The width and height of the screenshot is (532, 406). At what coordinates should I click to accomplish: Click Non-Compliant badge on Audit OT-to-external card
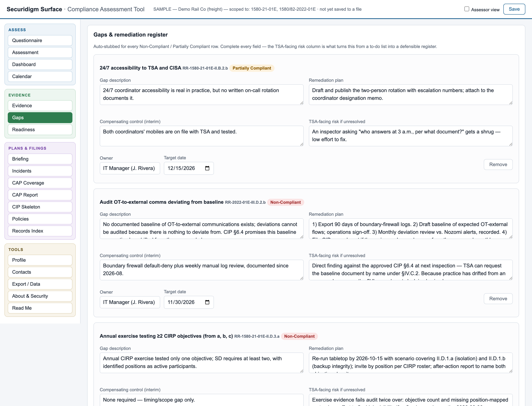[x=285, y=202]
